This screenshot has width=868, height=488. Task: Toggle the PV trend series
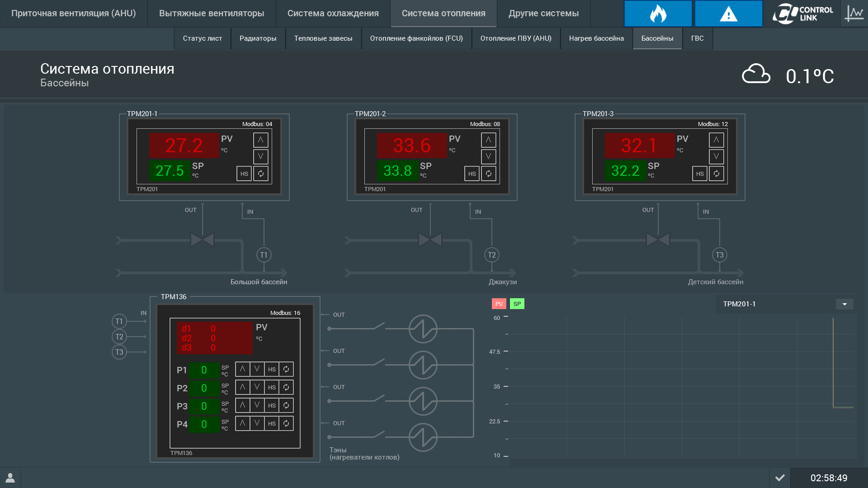click(499, 304)
